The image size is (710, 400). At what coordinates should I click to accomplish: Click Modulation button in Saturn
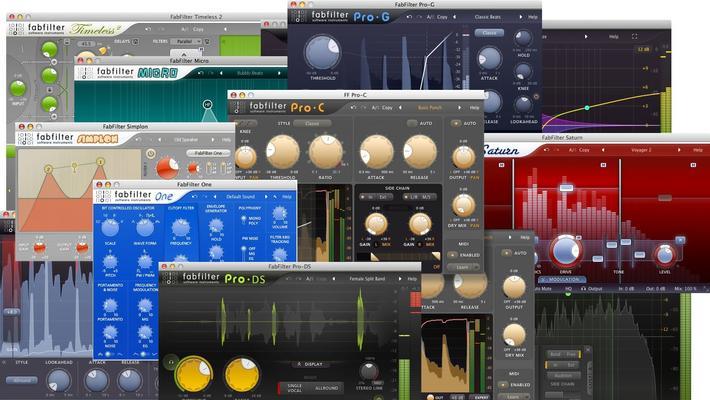tap(563, 280)
